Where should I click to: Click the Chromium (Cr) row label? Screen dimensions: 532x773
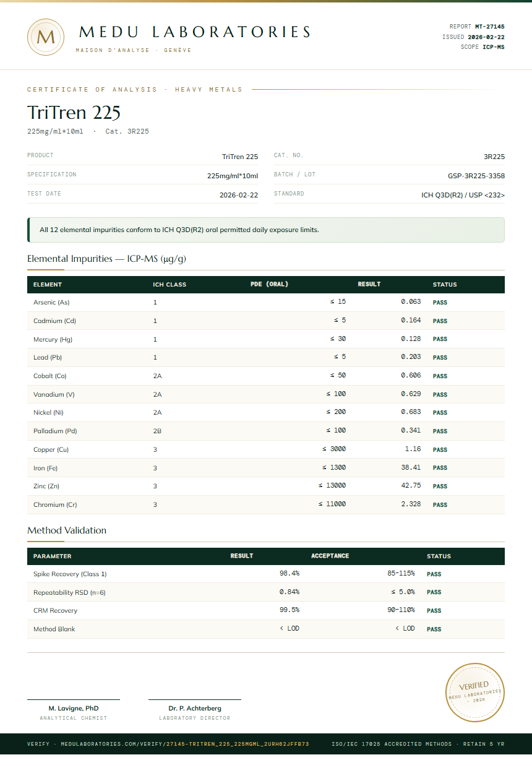[55, 504]
